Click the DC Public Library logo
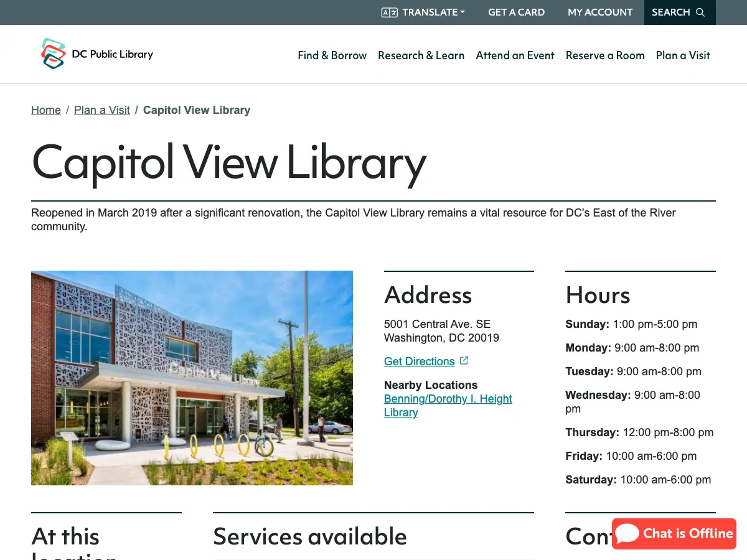Viewport: 747px width, 560px height. 97,54
